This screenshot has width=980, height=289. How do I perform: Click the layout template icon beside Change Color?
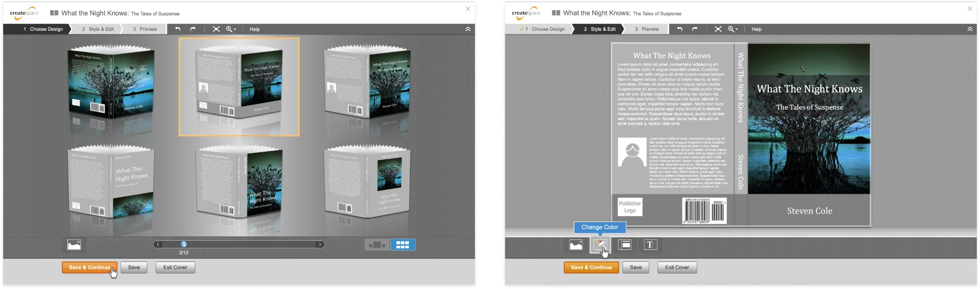pyautogui.click(x=625, y=245)
